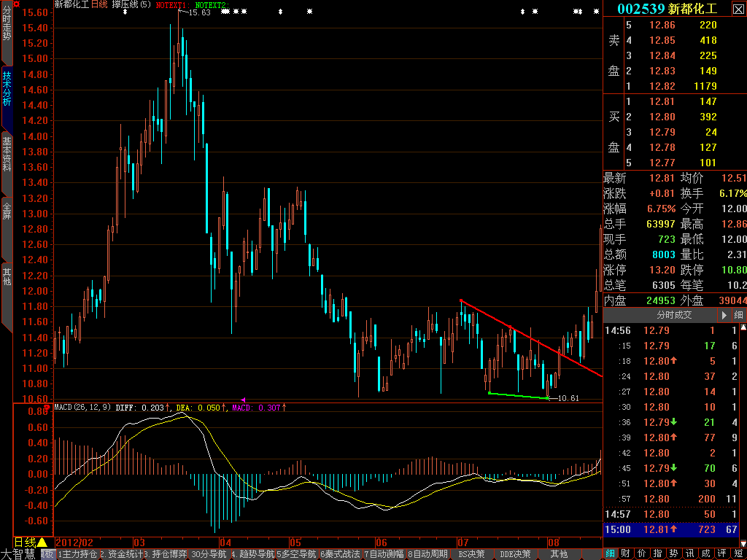This screenshot has height=560, width=747.
Task: Select the 价 tab at bottom right
Action: point(642,554)
